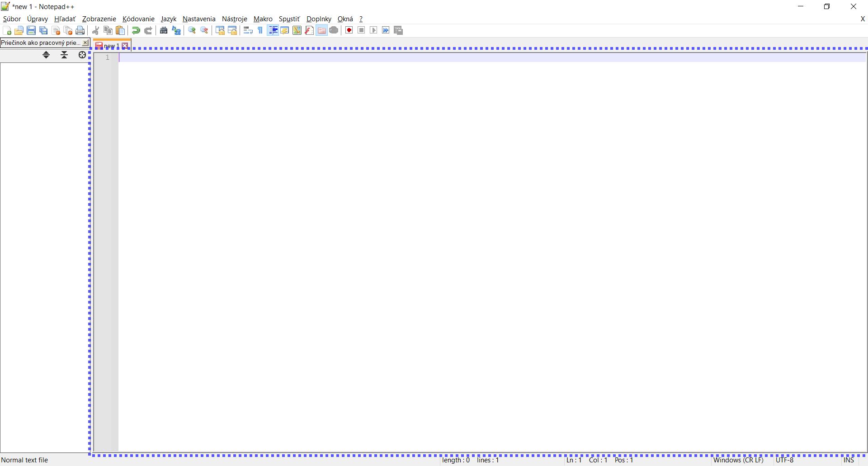This screenshot has width=868, height=466.
Task: Locate current file in workspace panel
Action: [82, 55]
